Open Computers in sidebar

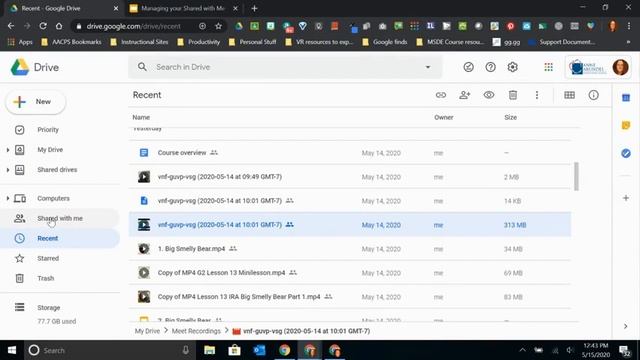tap(53, 198)
